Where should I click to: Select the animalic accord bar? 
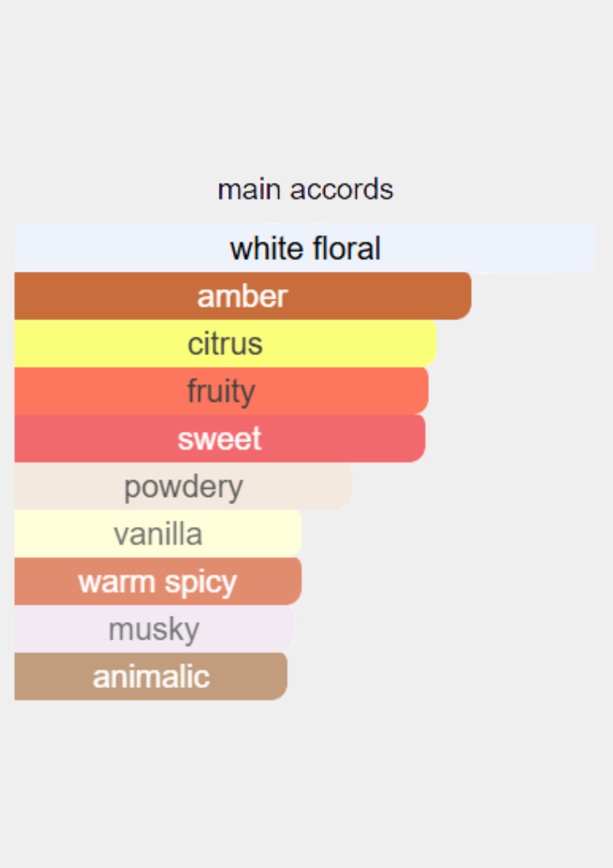[151, 676]
